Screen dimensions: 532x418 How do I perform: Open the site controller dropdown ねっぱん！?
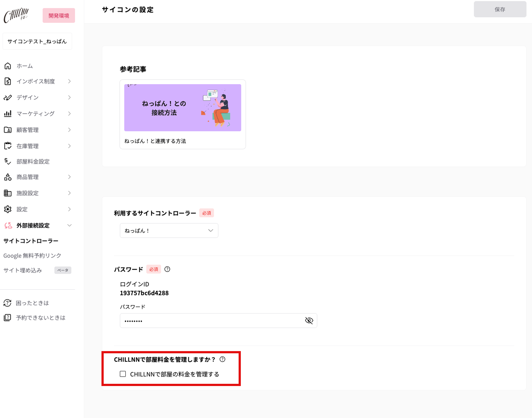click(169, 231)
